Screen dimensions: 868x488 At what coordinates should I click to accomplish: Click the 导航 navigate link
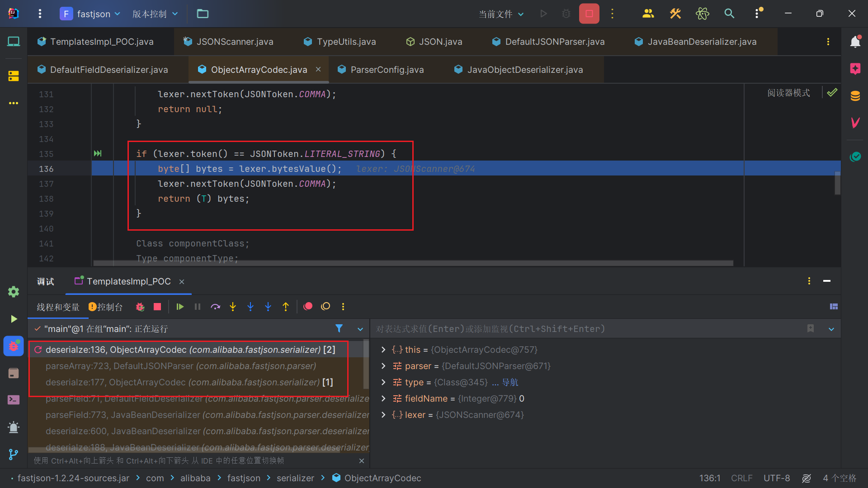[x=510, y=382]
